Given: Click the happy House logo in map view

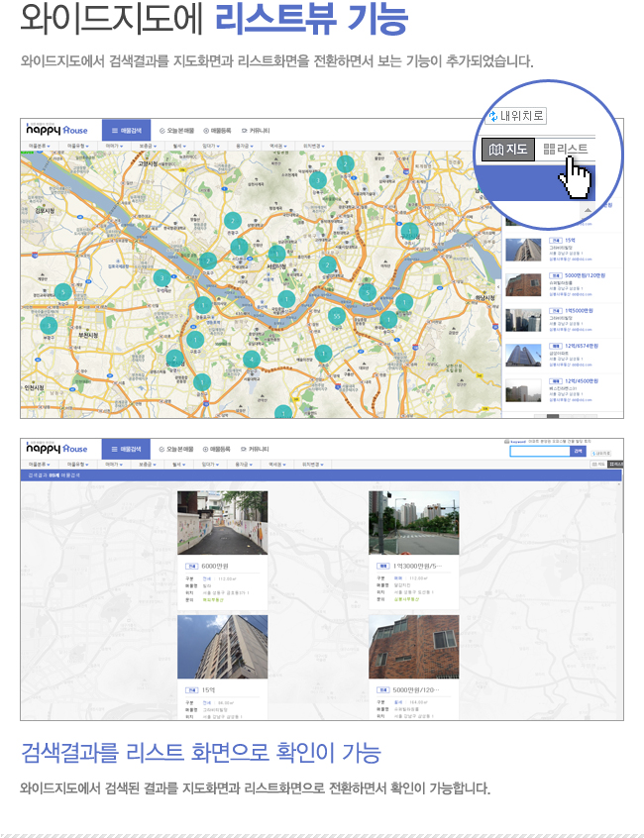Looking at the screenshot, I should [56, 130].
